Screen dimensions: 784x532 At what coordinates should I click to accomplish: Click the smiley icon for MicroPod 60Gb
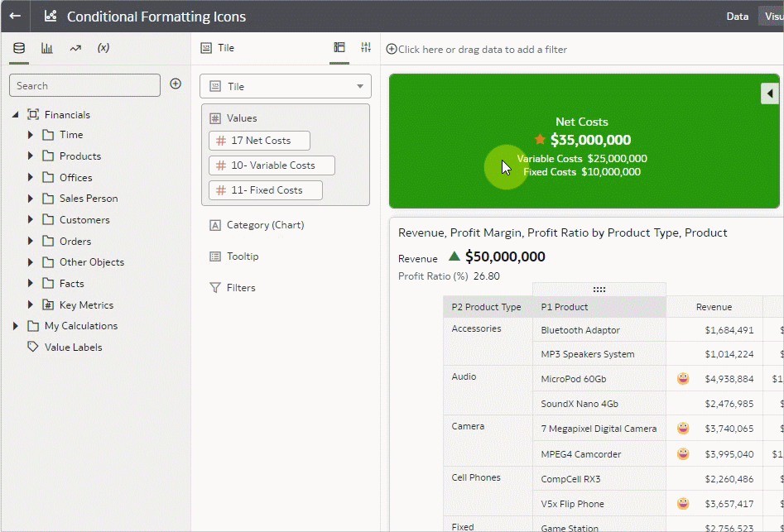[683, 379]
